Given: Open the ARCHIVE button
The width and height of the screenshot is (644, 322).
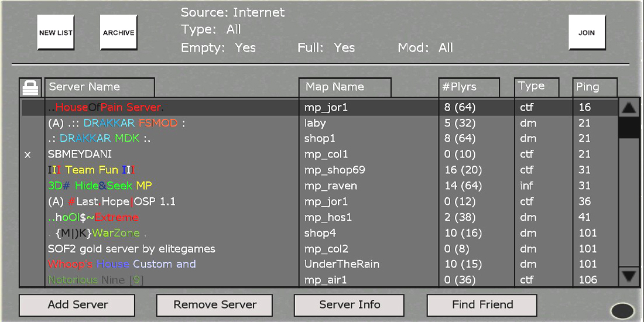Looking at the screenshot, I should (118, 33).
